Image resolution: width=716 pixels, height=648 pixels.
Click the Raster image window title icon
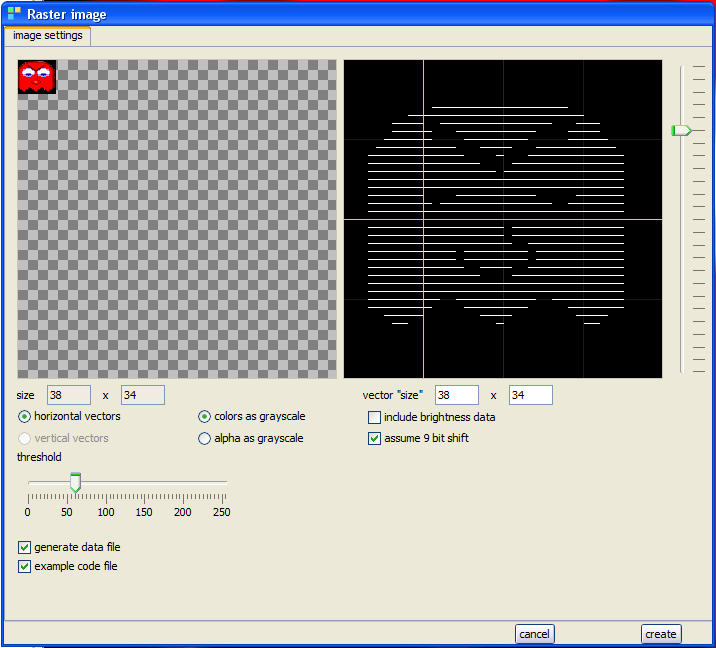(14, 14)
